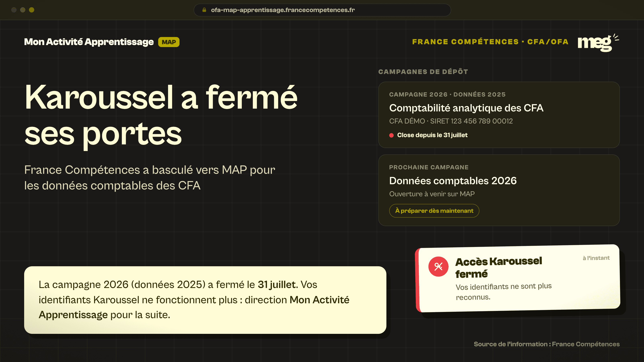Click the 'à l'instant' timestamp
Screen dimensions: 644x362
pyautogui.click(x=596, y=258)
